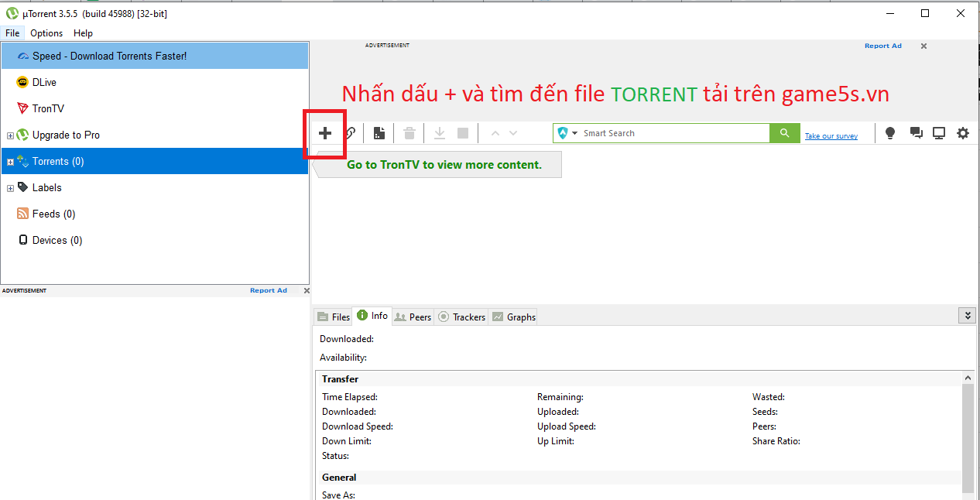The image size is (980, 500).
Task: Click the green search magnifier button
Action: pyautogui.click(x=785, y=133)
